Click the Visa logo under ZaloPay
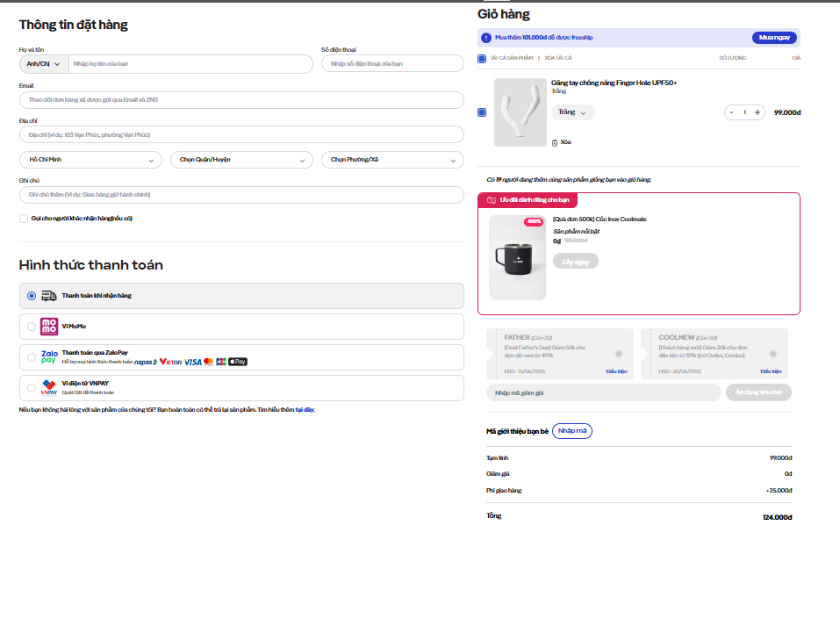 [193, 363]
